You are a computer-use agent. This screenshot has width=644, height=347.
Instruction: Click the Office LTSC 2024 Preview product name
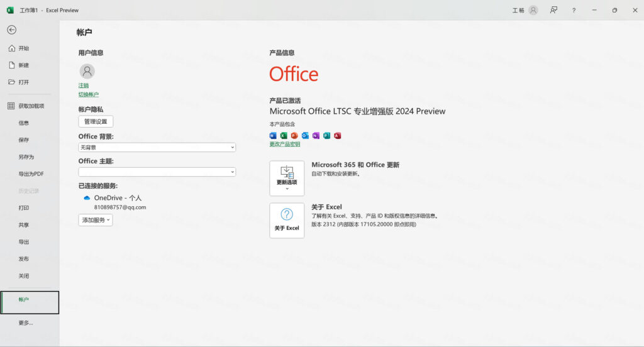(357, 111)
